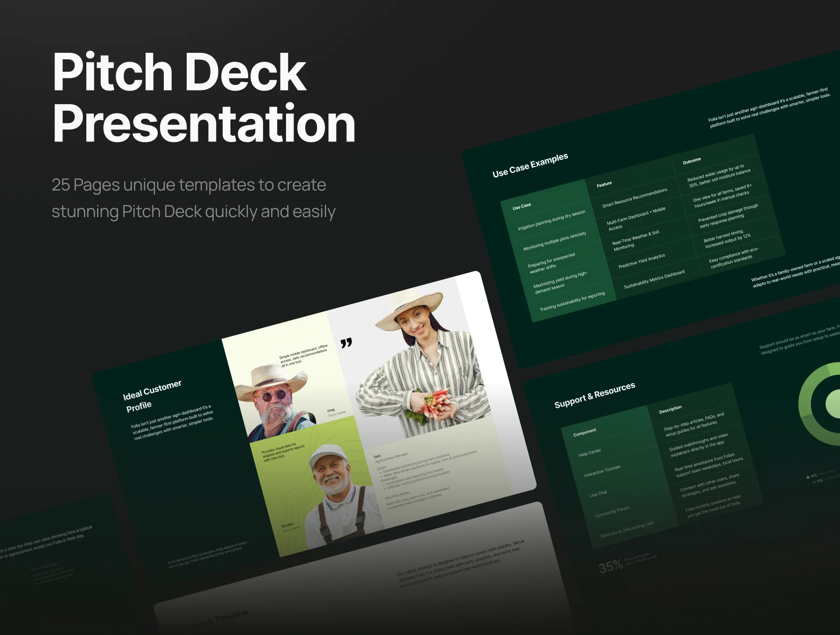Screen dimensions: 840x635
Task: Select "Easy compliance with eco-certification" outcome
Action: pyautogui.click(x=733, y=258)
